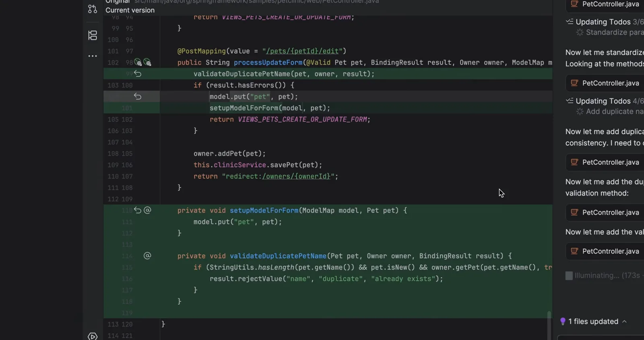Revert the change on the model.put("pet", pet) line
The width and height of the screenshot is (644, 340).
tap(138, 96)
